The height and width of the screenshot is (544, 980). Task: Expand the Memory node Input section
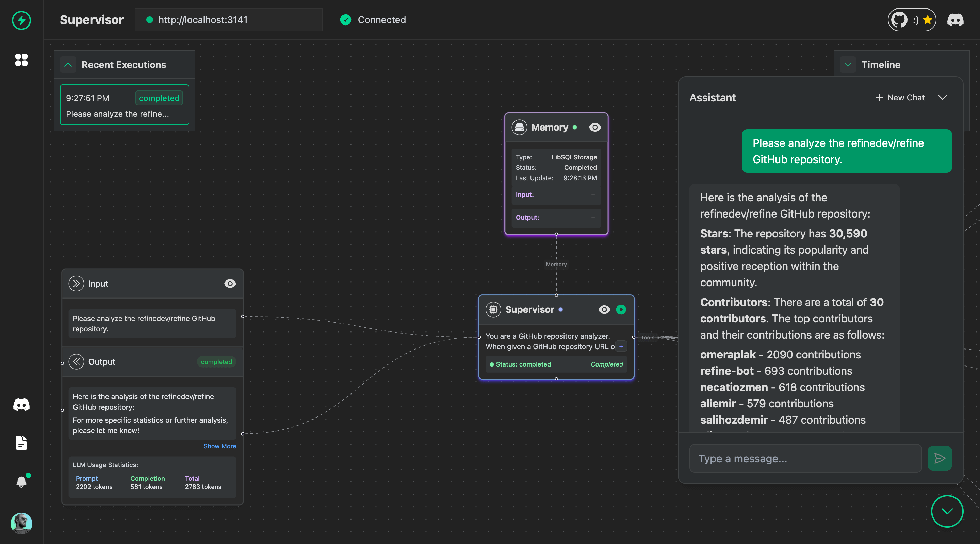coord(593,195)
